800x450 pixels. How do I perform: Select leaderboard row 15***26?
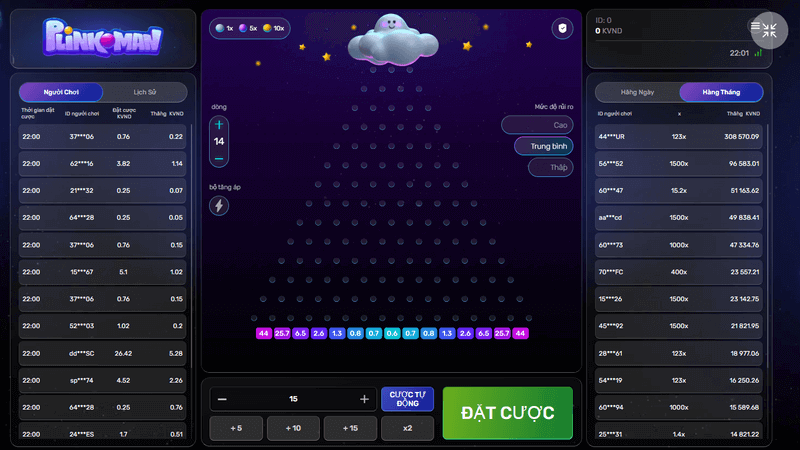(x=679, y=299)
